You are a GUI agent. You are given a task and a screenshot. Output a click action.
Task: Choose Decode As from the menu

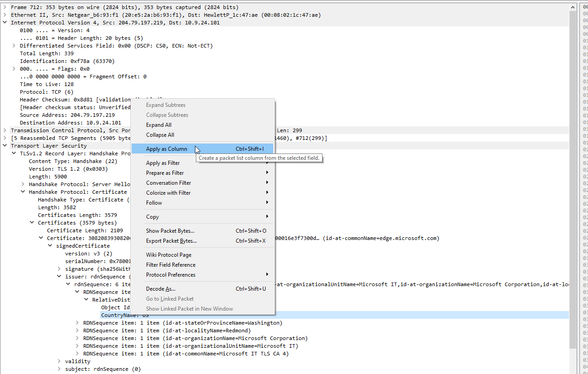(x=161, y=289)
